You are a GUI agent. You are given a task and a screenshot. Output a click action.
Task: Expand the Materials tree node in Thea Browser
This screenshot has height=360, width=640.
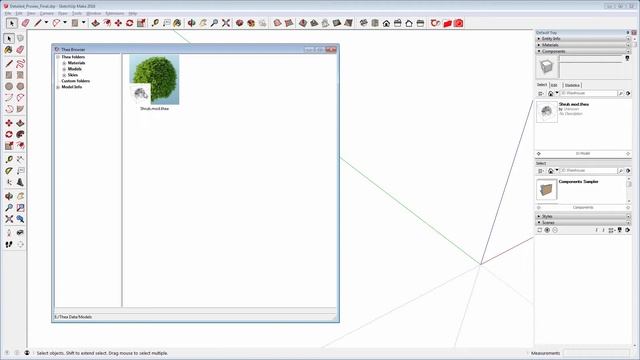pyautogui.click(x=64, y=63)
